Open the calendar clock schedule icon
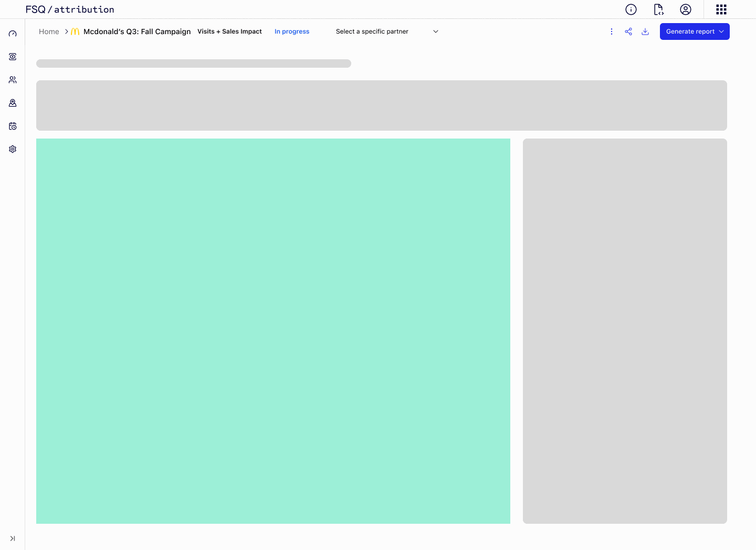The width and height of the screenshot is (756, 550). tap(13, 126)
